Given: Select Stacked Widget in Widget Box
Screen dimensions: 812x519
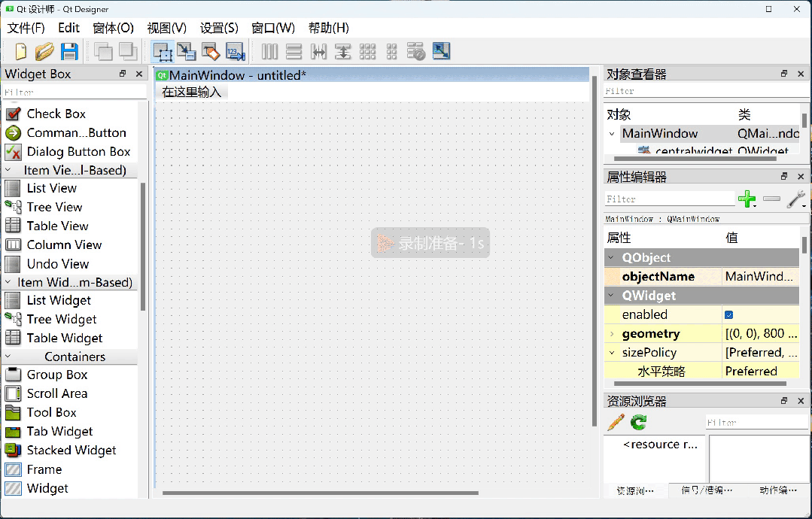Looking at the screenshot, I should (x=71, y=451).
